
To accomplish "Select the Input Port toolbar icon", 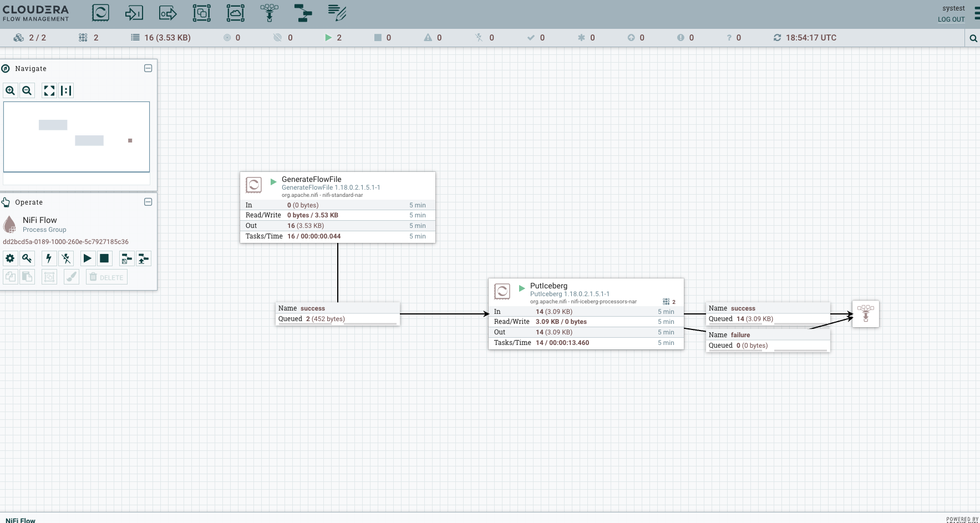I will click(x=134, y=13).
